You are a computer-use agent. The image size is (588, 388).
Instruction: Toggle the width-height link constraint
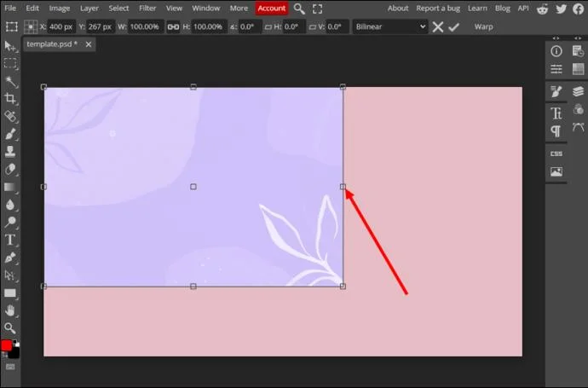[173, 26]
